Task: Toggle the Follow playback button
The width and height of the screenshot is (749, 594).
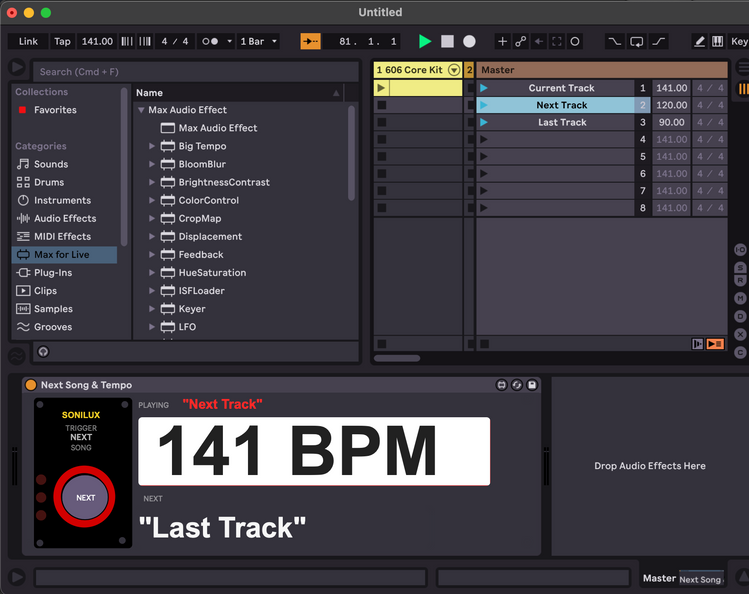Action: (311, 42)
